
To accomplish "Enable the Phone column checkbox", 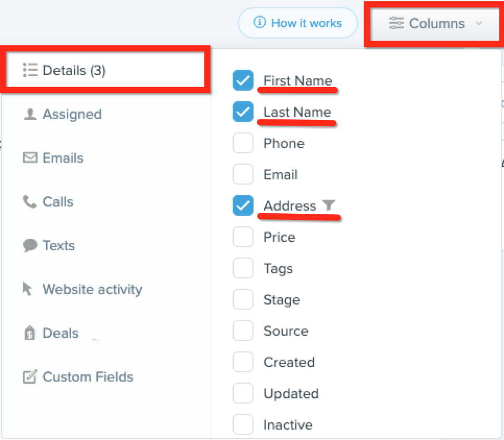I will [243, 143].
